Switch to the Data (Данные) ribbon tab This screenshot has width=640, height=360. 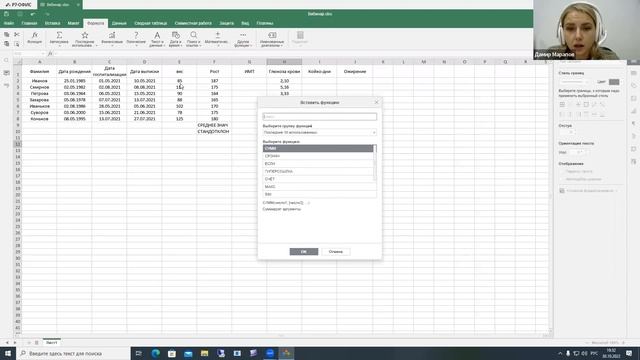119,23
